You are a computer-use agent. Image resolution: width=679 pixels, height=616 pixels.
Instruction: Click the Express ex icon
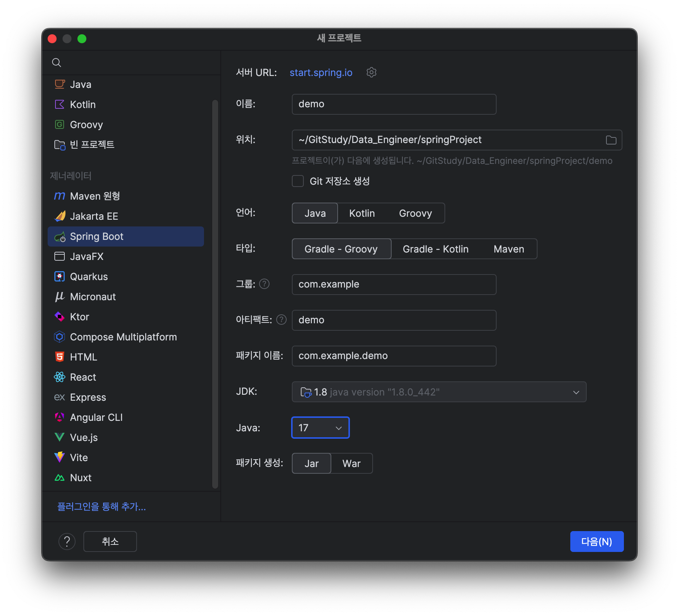click(60, 397)
